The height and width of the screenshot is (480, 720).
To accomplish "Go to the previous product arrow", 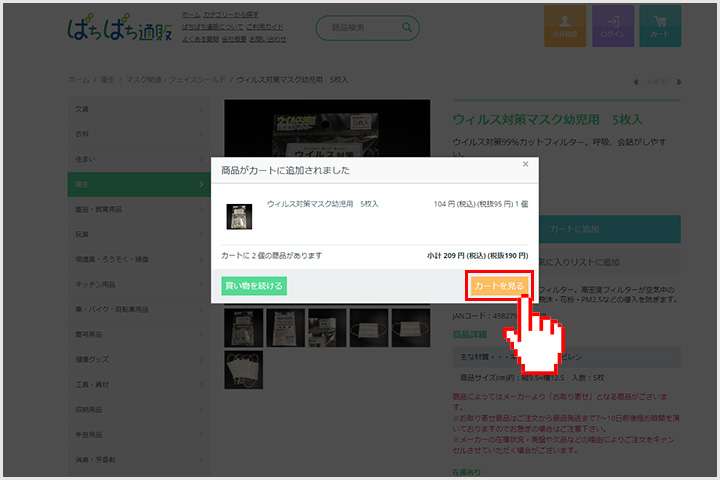I will 636,82.
